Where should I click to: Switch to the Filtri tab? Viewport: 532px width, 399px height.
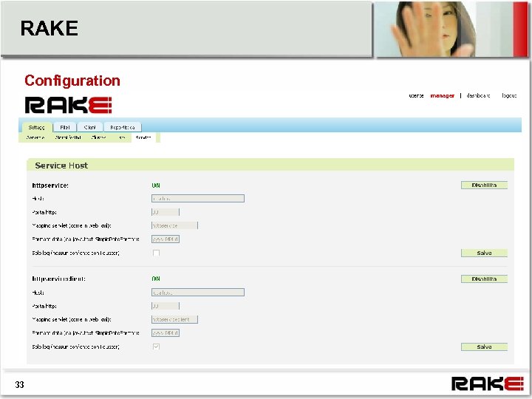[65, 127]
